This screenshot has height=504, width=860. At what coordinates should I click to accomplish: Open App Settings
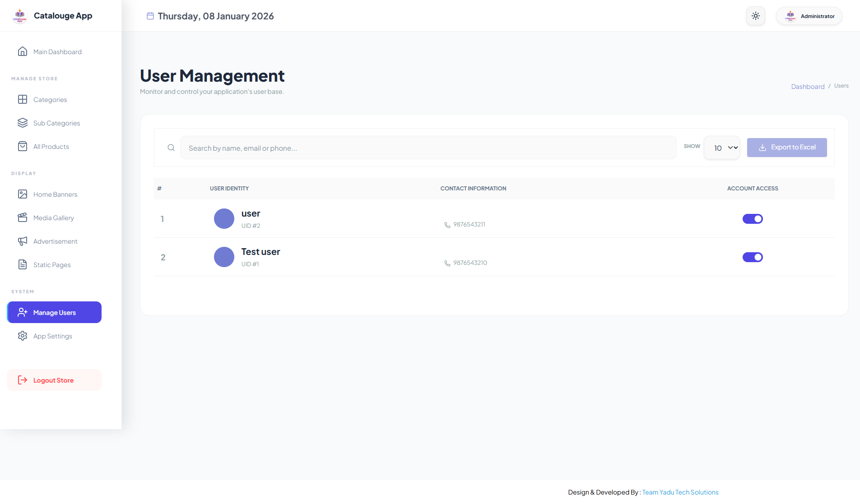tap(54, 336)
